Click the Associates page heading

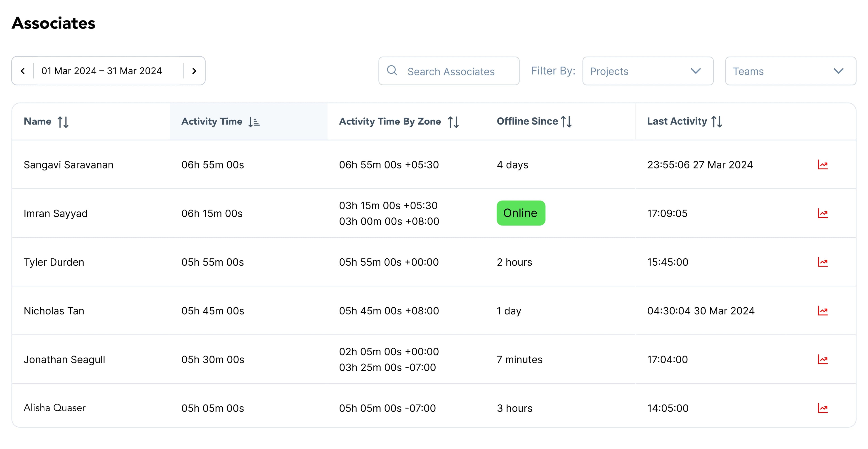point(54,23)
